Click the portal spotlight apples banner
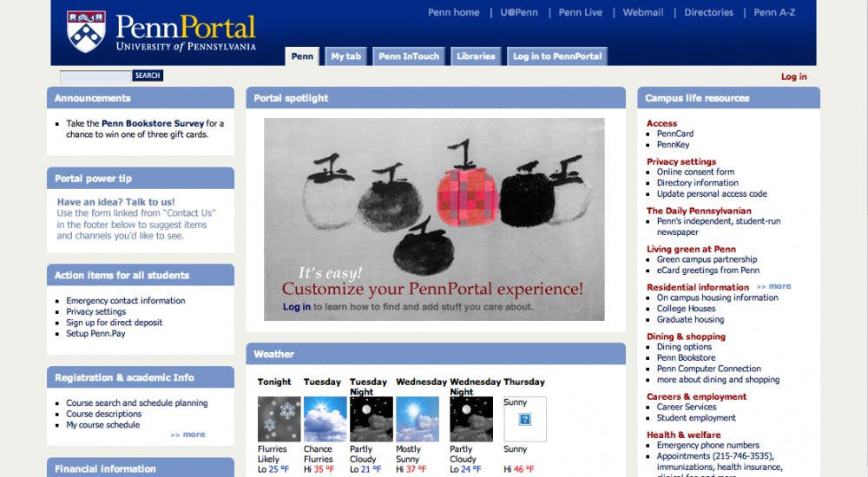868x477 pixels. [434, 219]
